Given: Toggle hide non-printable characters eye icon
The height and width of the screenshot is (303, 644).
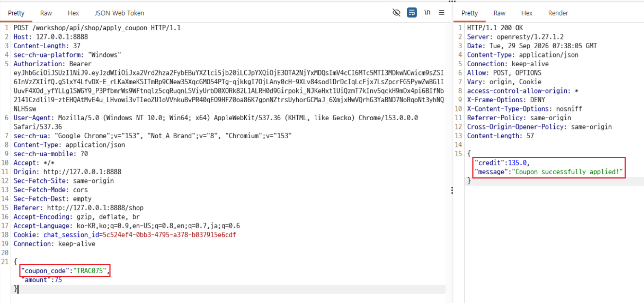Looking at the screenshot, I should [x=396, y=13].
